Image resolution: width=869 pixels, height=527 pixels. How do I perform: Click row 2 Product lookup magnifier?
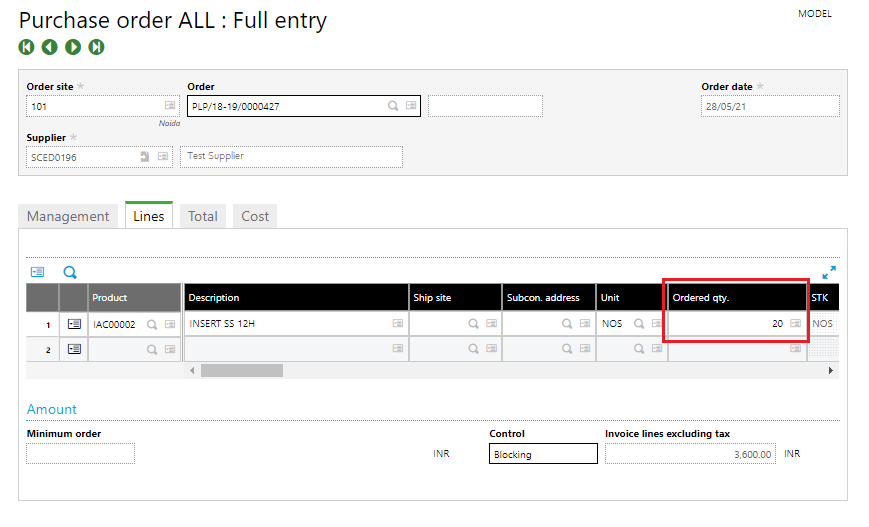click(x=152, y=349)
